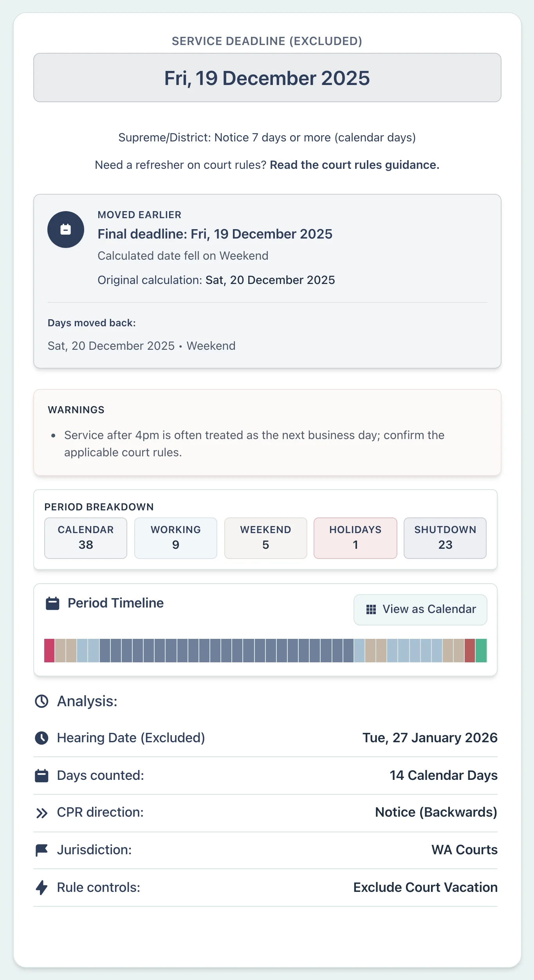Click the View as Calendar button
Screen dimensions: 534x980
coord(420,609)
